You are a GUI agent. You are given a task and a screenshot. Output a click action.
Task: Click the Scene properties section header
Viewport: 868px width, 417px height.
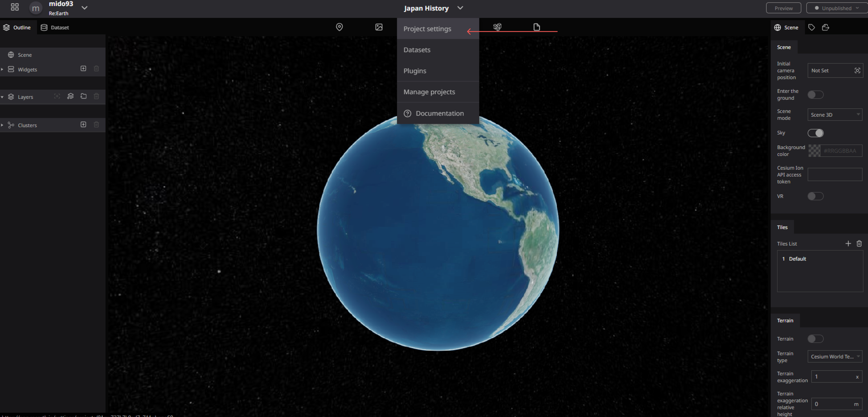[x=784, y=47]
